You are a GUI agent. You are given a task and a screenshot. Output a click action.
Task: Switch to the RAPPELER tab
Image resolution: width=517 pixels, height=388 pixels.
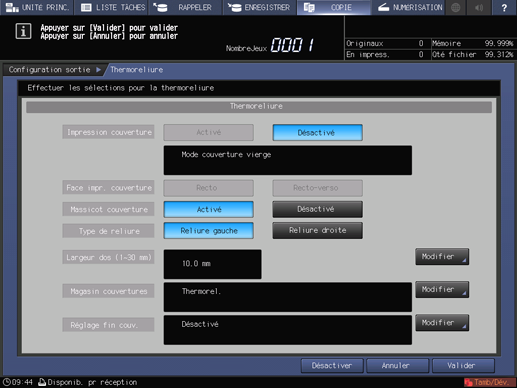click(x=185, y=7)
